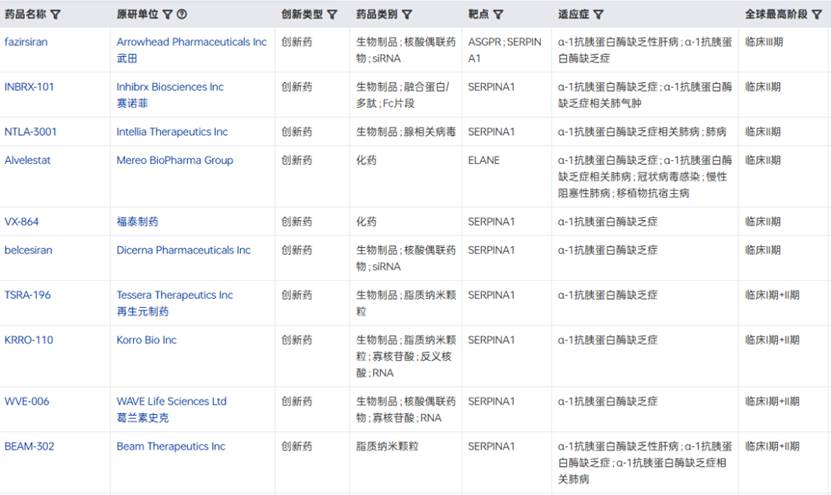Select 创新药 type in KRRO-110 row

coord(297,340)
